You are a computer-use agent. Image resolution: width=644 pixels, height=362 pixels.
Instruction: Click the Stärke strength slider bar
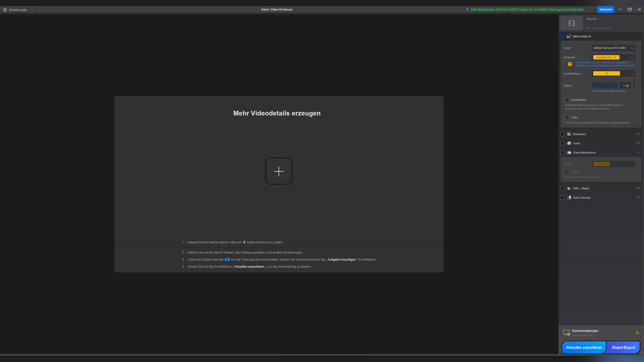point(605,86)
